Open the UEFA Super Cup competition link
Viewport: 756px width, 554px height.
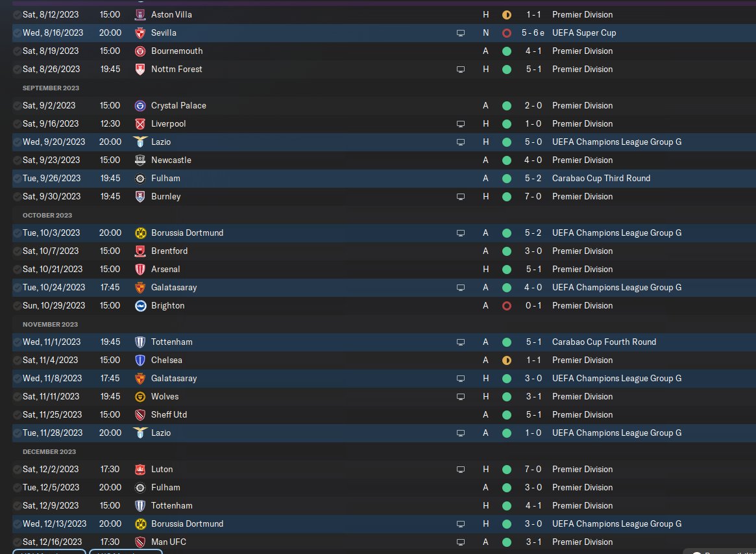tap(583, 32)
